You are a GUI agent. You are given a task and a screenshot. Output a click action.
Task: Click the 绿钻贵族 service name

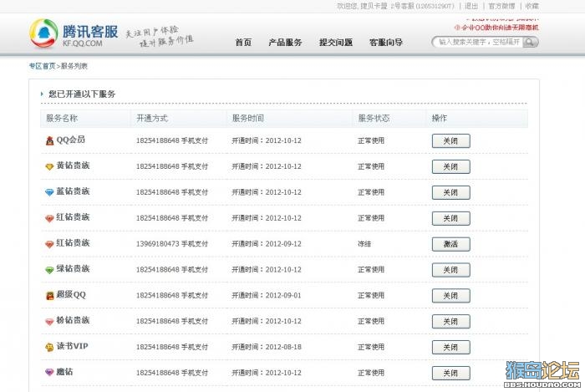coord(73,269)
